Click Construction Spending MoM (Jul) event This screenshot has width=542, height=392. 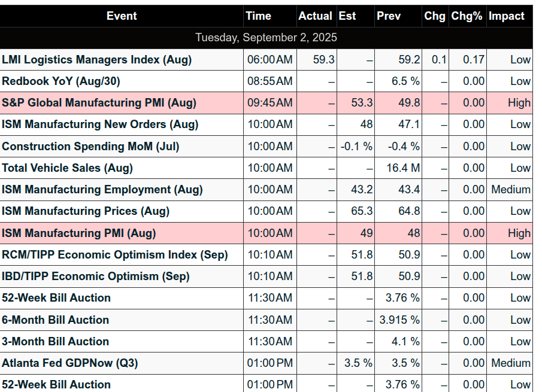pos(90,147)
